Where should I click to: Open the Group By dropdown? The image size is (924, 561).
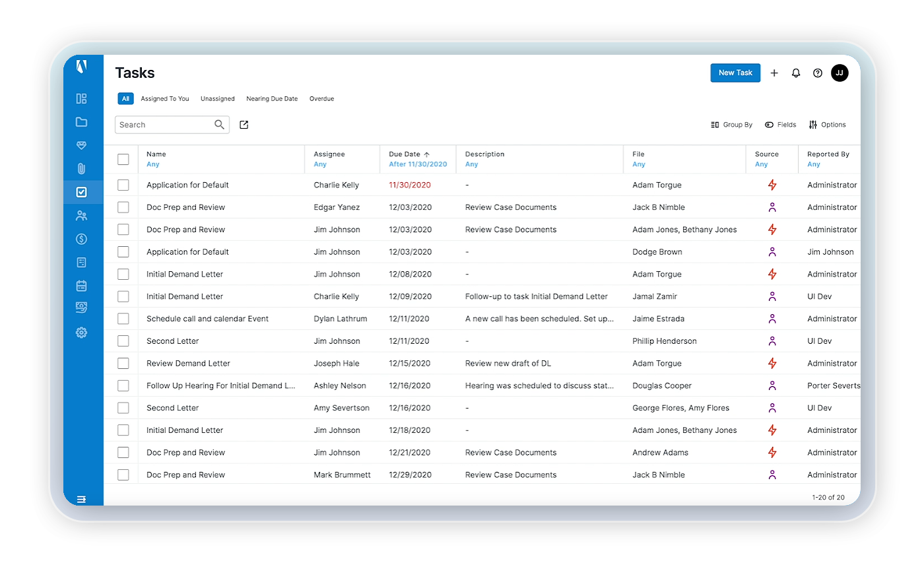pos(731,125)
